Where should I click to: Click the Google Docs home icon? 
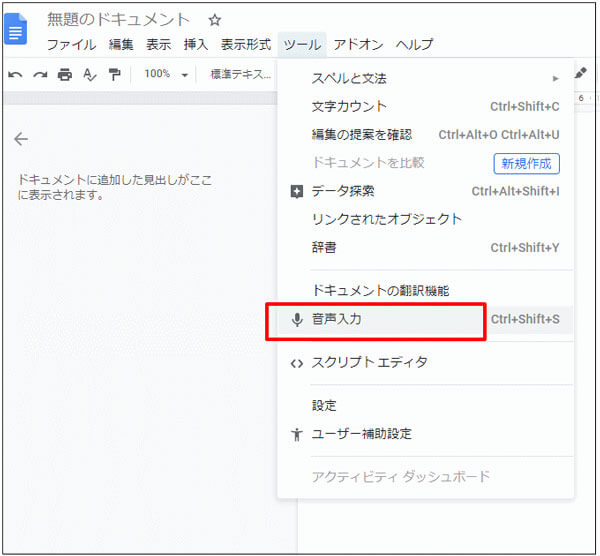pyautogui.click(x=15, y=29)
